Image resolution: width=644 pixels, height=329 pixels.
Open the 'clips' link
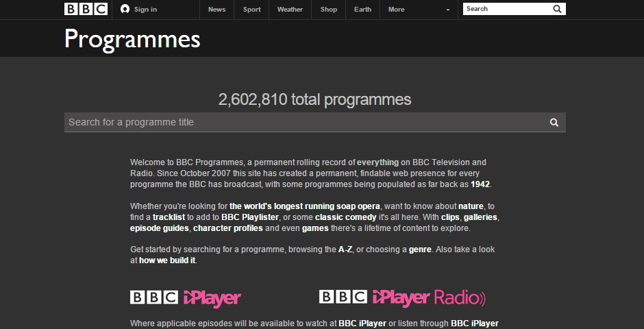(x=450, y=217)
